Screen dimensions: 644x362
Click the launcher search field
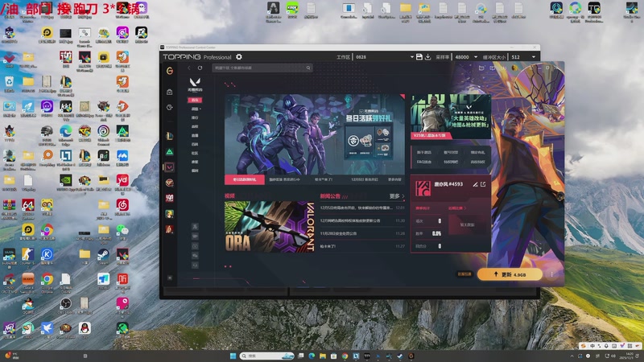tap(262, 68)
